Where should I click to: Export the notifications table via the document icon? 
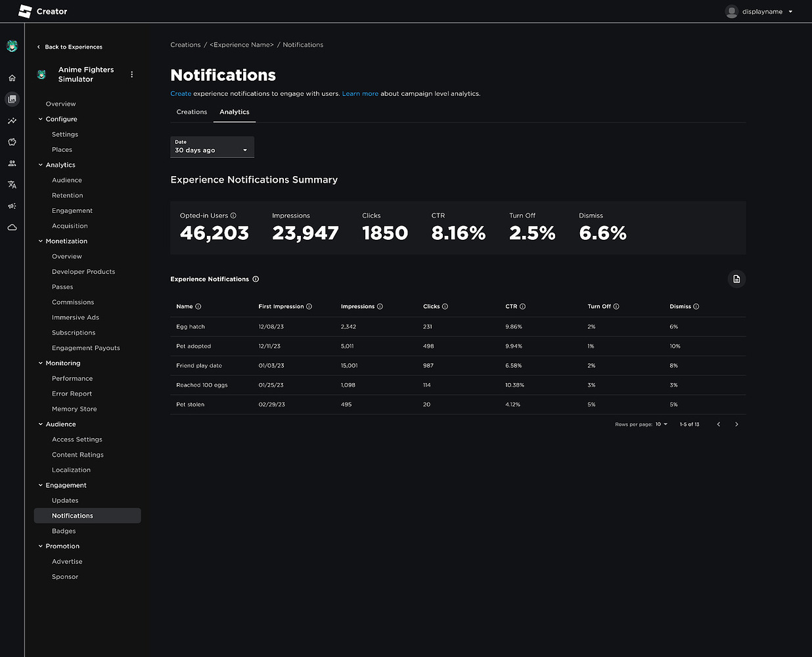point(736,279)
